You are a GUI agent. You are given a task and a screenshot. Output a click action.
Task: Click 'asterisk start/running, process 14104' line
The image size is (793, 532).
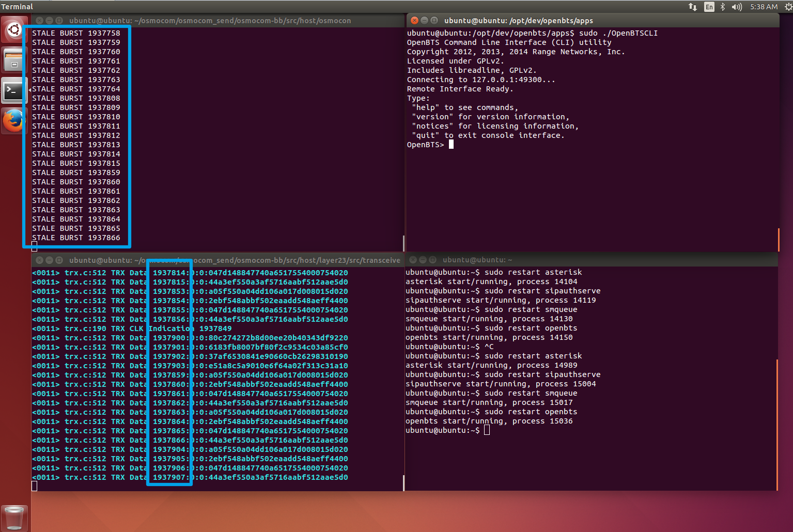pos(491,281)
